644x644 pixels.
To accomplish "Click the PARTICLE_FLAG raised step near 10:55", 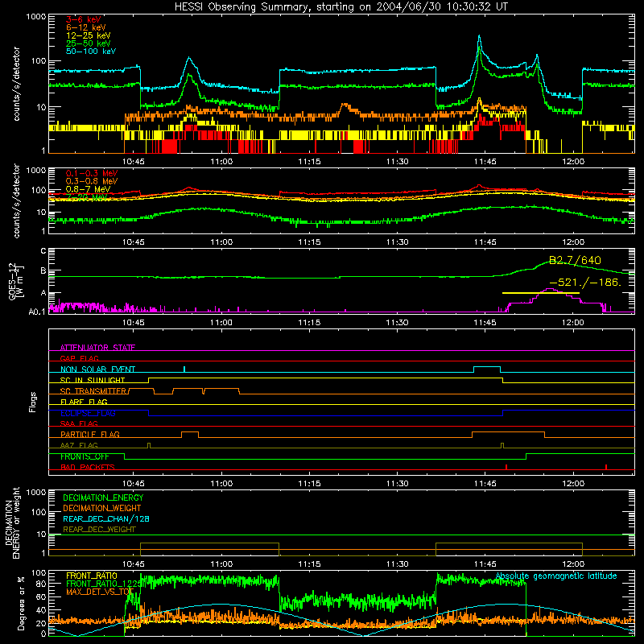I will coord(190,433).
